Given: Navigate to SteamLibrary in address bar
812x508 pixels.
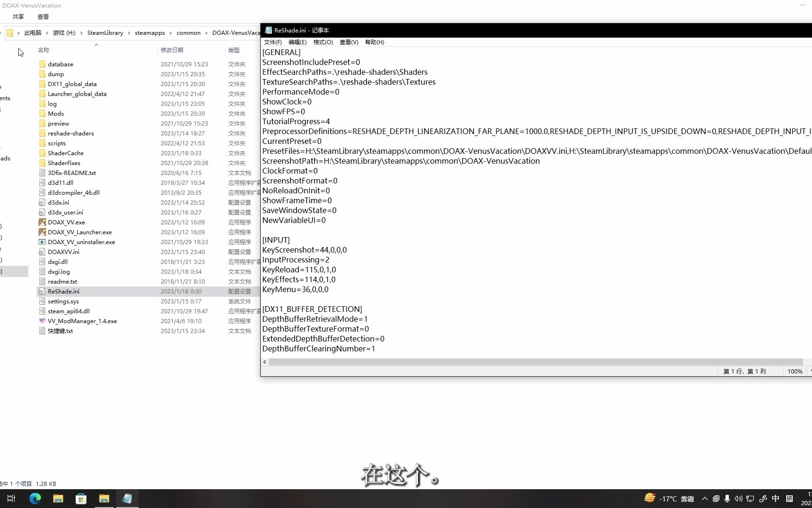Looking at the screenshot, I should coord(105,33).
